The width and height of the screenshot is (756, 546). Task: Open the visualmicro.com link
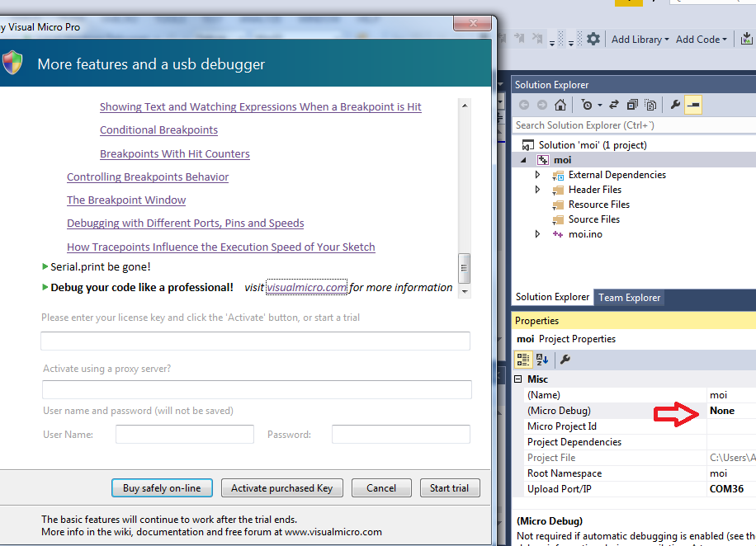pos(307,287)
